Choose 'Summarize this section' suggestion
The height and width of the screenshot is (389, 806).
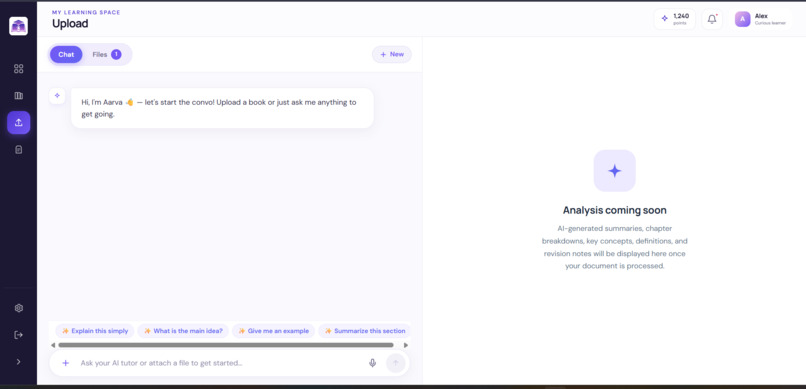click(x=364, y=331)
